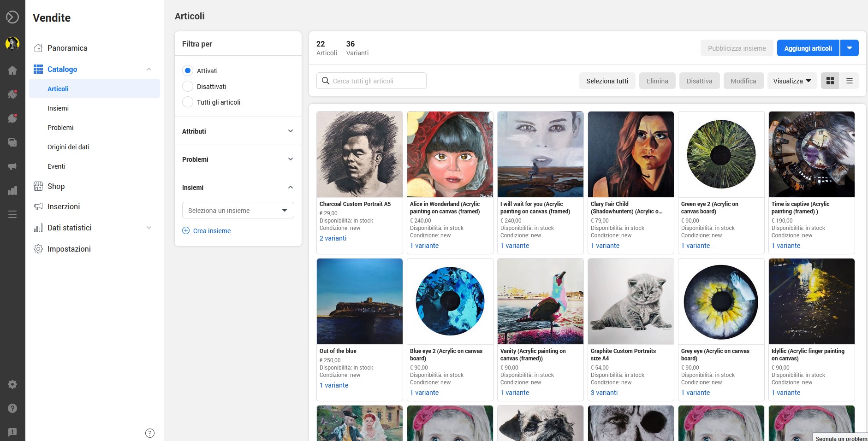
Task: Switch to grid view layout icon
Action: (x=830, y=81)
